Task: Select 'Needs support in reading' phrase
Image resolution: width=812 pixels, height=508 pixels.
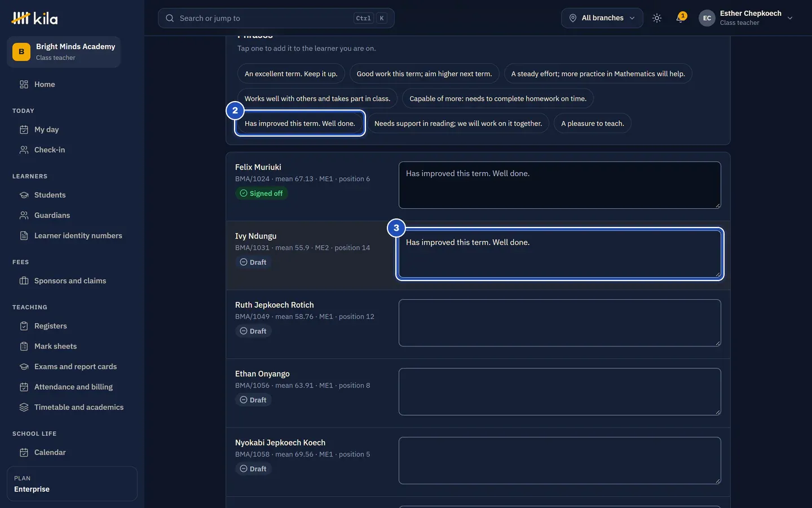Action: [458, 124]
